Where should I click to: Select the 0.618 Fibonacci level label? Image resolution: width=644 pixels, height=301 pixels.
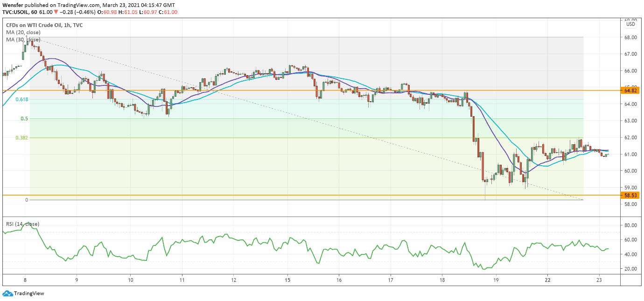[21, 99]
